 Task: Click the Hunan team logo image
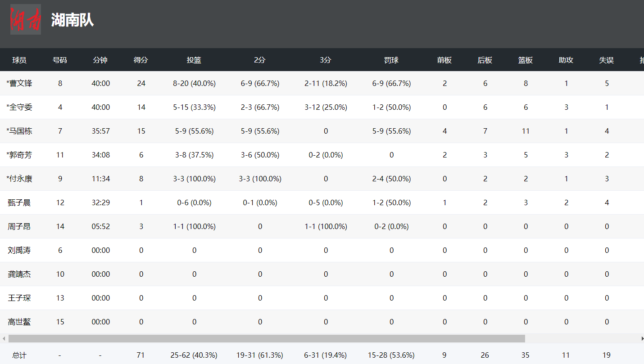point(26,19)
